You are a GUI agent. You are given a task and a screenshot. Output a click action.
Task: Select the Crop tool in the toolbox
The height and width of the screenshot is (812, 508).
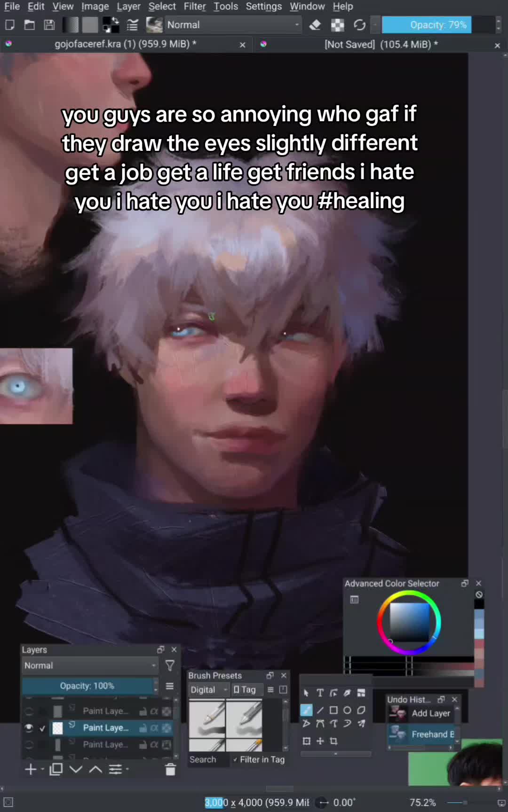click(333, 741)
